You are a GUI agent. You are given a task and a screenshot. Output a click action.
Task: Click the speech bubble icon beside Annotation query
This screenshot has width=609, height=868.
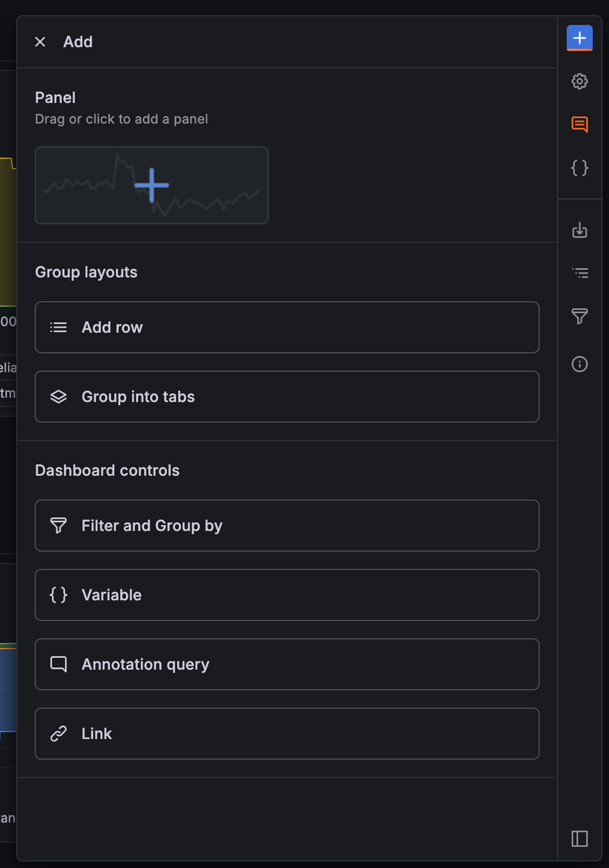click(x=59, y=664)
